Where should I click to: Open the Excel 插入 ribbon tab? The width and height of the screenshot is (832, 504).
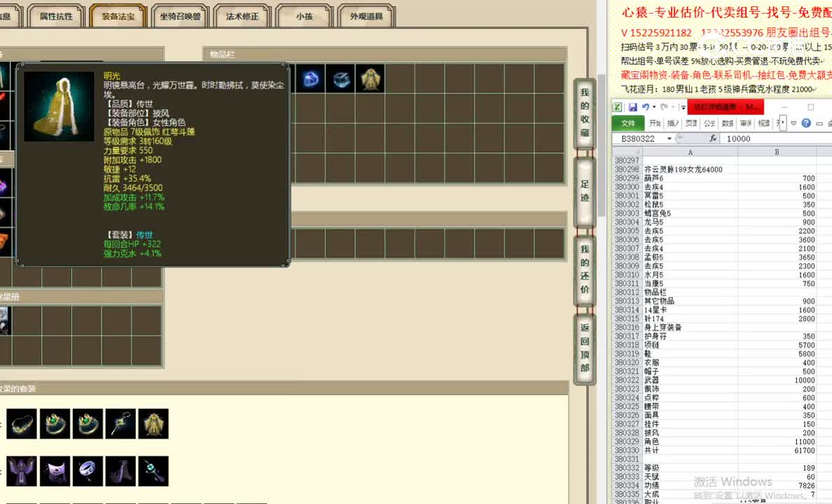pos(673,123)
